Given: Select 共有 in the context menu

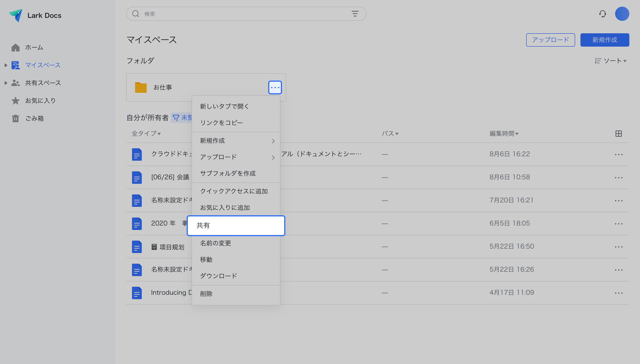Looking at the screenshot, I should [x=236, y=225].
